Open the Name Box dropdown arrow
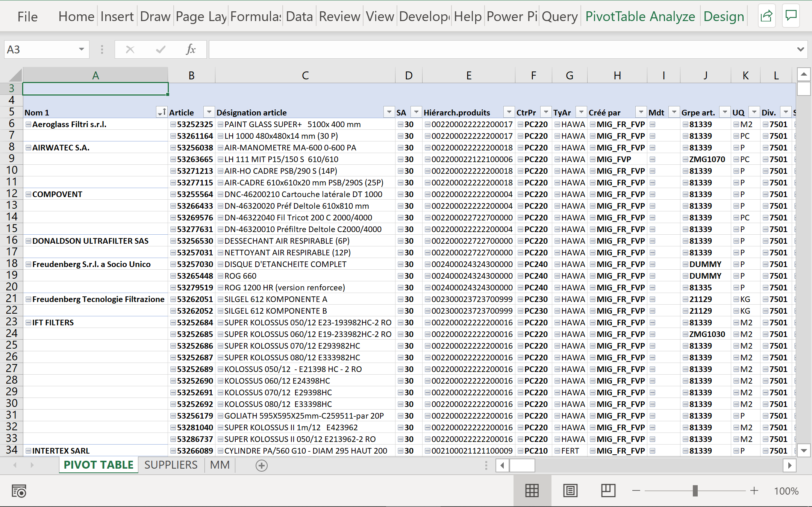This screenshot has width=812, height=507. click(x=81, y=49)
